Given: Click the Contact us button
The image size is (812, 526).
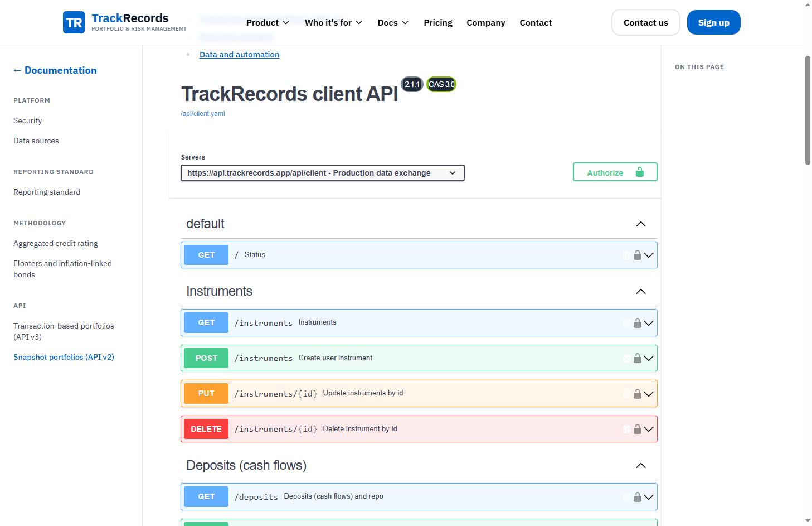Looking at the screenshot, I should pos(646,23).
